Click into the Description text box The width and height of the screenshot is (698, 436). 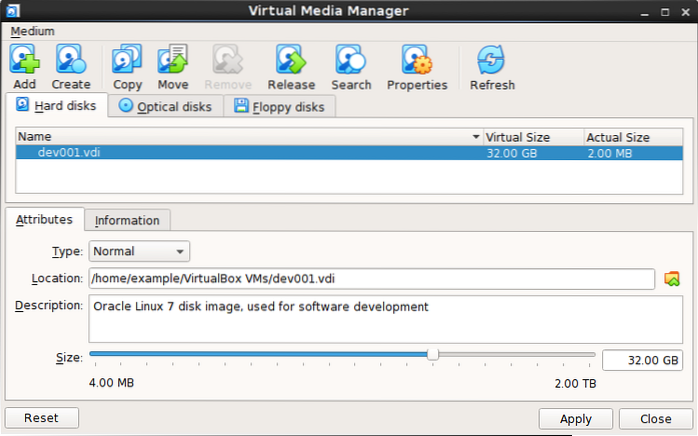click(386, 319)
